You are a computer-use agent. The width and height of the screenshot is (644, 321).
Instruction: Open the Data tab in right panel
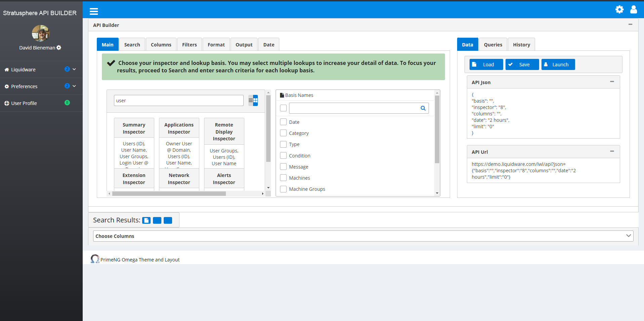click(x=468, y=44)
